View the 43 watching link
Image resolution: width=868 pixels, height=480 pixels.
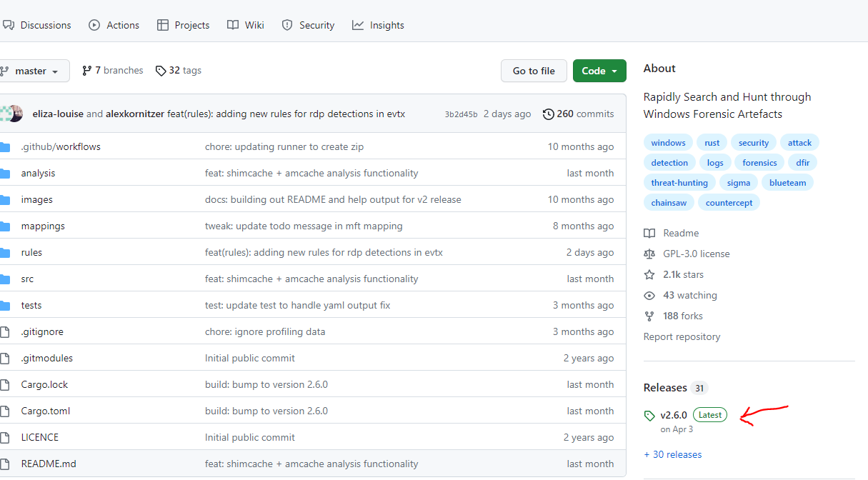[680, 295]
